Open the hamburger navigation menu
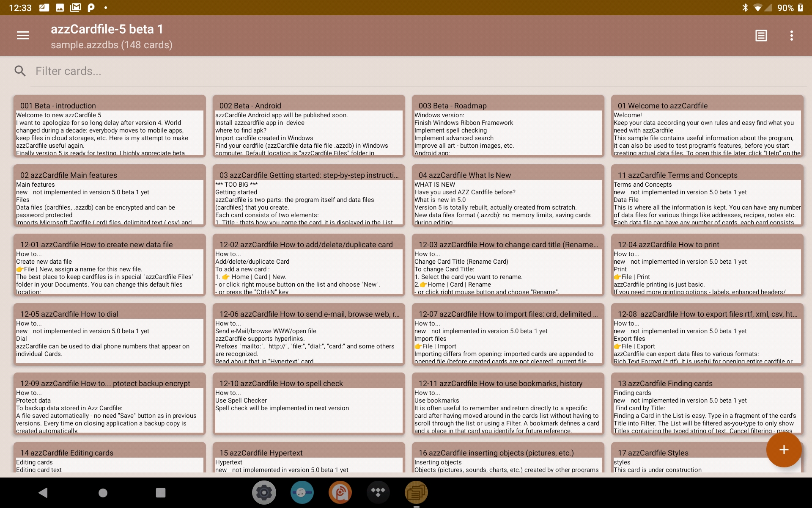This screenshot has width=812, height=508. [x=23, y=36]
